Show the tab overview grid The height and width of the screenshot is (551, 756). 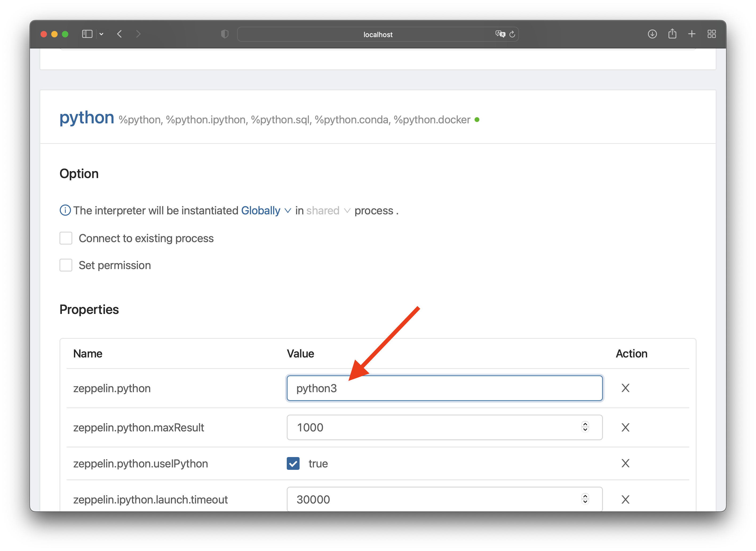tap(712, 34)
